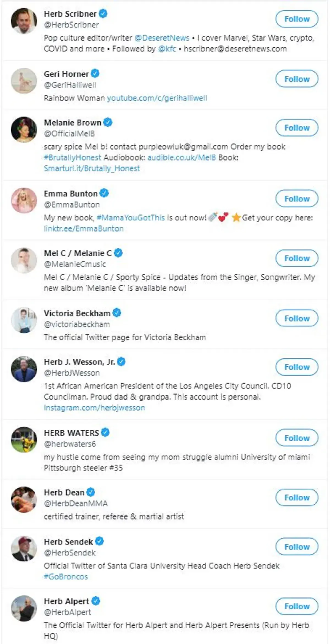Click Melanie Brown's blue verified checkmark
330x644 pixels.
pos(108,122)
